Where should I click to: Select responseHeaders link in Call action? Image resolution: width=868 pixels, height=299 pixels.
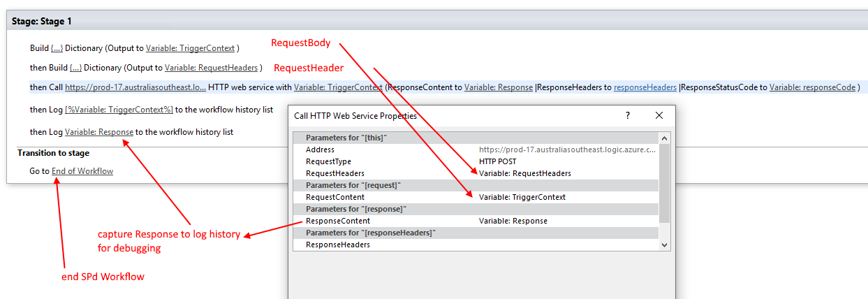tap(645, 87)
